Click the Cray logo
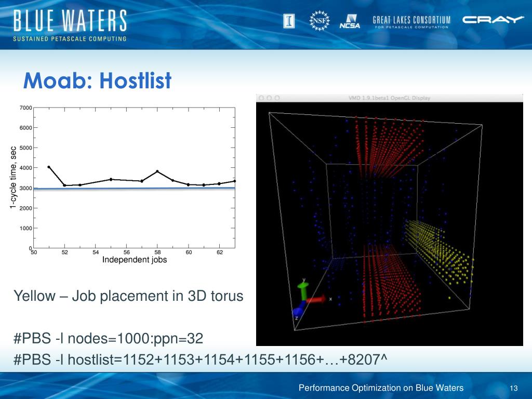Viewport: 532px width, 399px height. (x=493, y=20)
